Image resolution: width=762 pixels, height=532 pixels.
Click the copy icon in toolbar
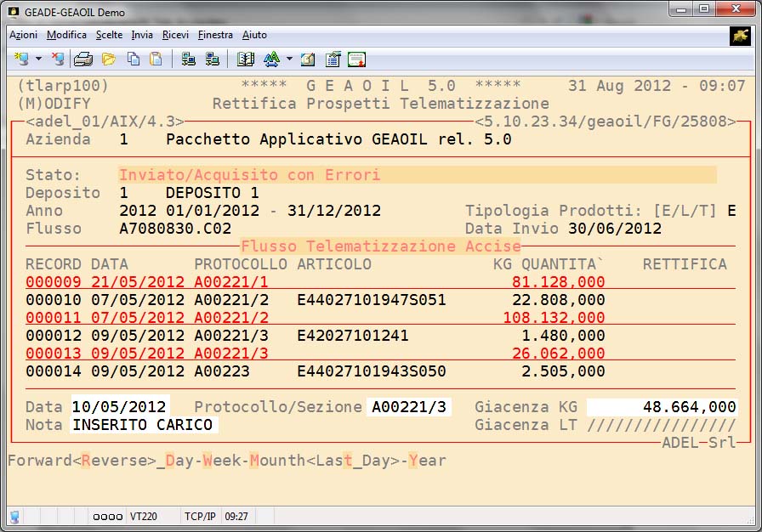click(x=133, y=59)
